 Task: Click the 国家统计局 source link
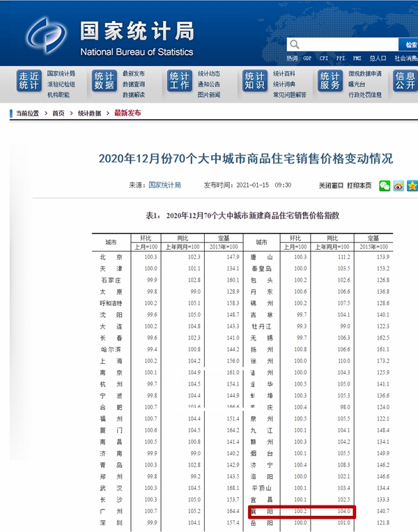164,185
